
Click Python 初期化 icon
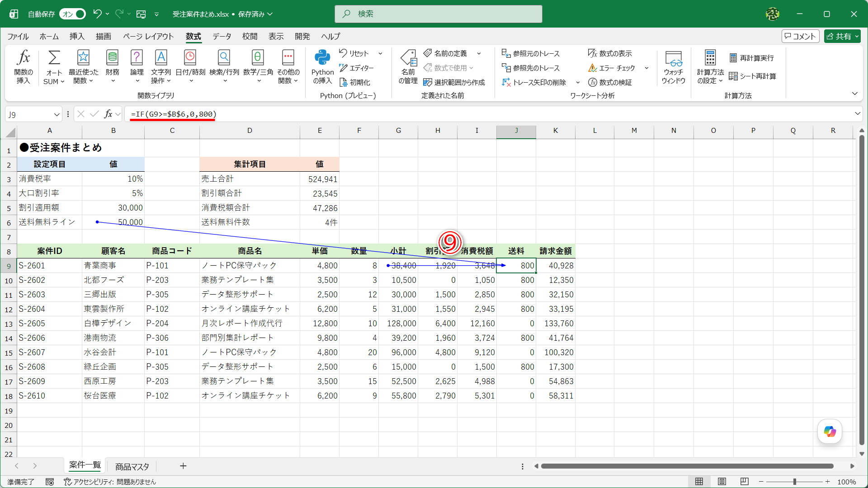pos(343,82)
